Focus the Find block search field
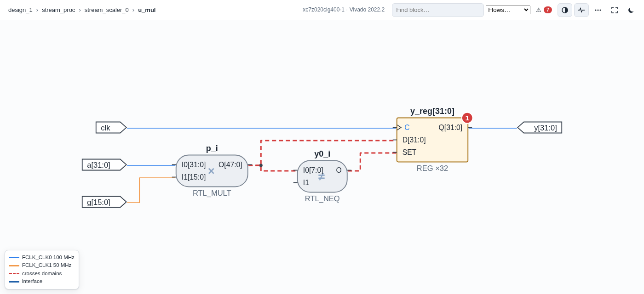644x294 pixels. pyautogui.click(x=438, y=10)
